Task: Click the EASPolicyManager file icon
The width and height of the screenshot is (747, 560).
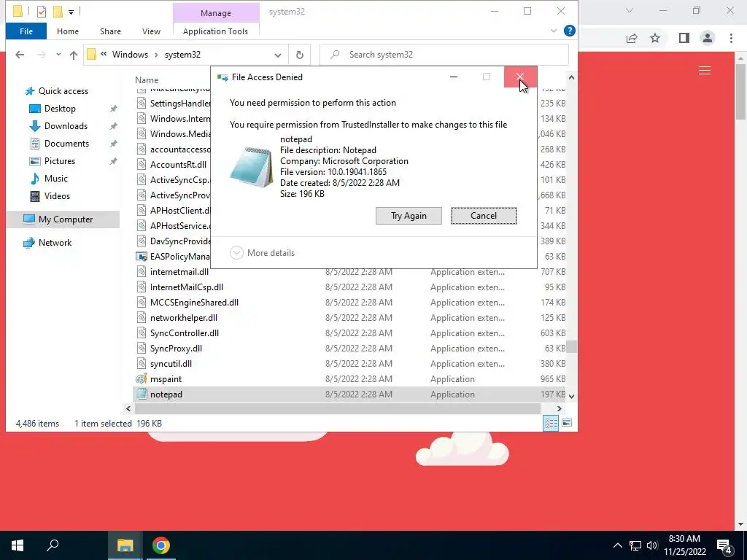Action: pyautogui.click(x=142, y=257)
